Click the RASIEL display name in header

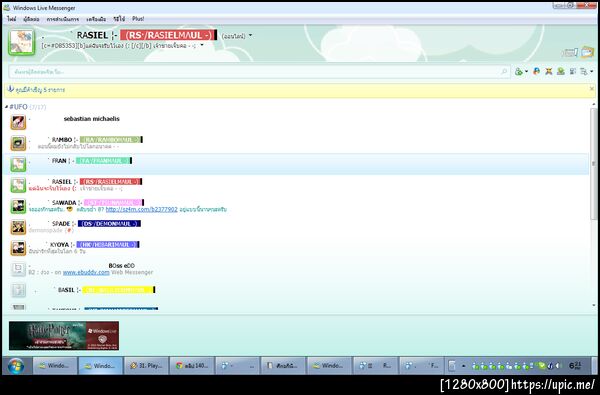[92, 35]
